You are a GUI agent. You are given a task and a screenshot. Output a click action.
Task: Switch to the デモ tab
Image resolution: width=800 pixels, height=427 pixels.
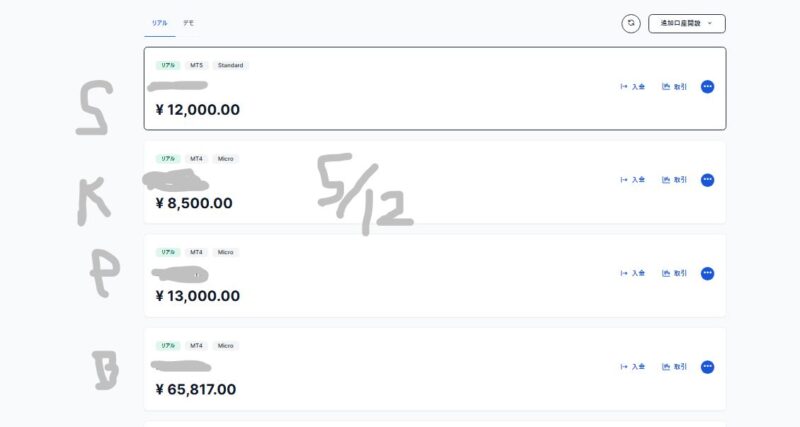(x=188, y=23)
